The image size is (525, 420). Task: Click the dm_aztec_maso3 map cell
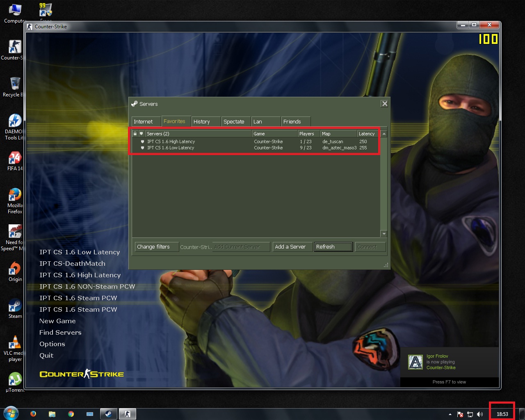(339, 148)
